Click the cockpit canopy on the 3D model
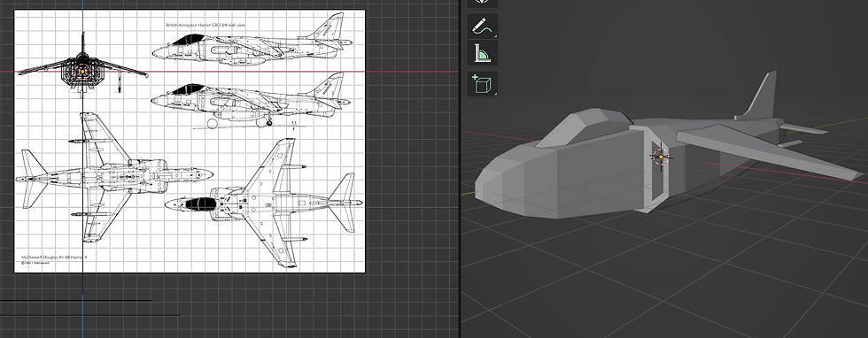This screenshot has width=868, height=338. pyautogui.click(x=581, y=127)
